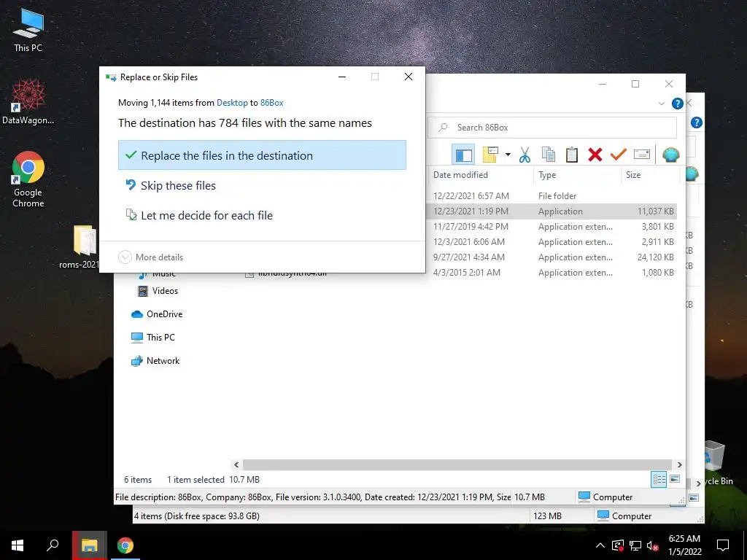Viewport: 747px width, 560px height.
Task: Open the Desktop source link
Action: click(232, 102)
